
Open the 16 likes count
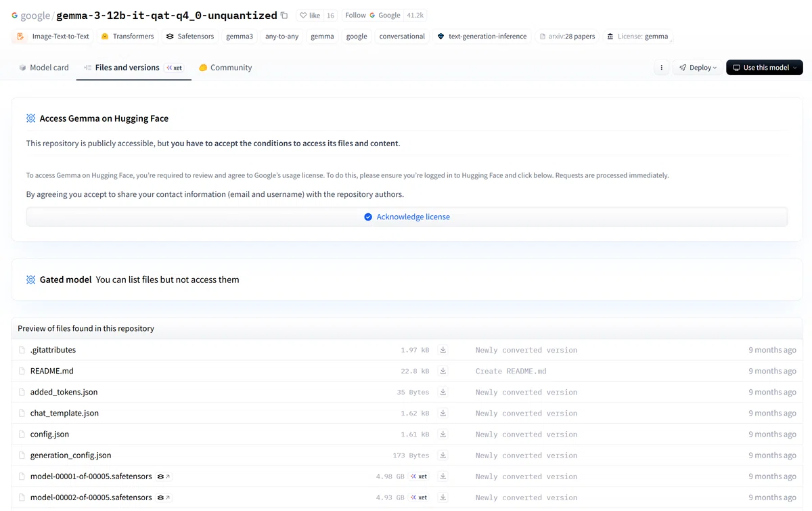[330, 16]
